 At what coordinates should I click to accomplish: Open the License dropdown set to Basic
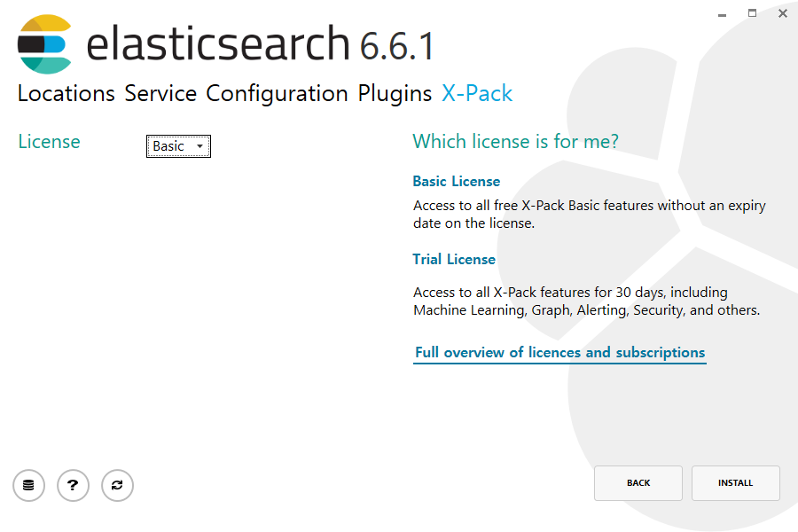[x=178, y=146]
